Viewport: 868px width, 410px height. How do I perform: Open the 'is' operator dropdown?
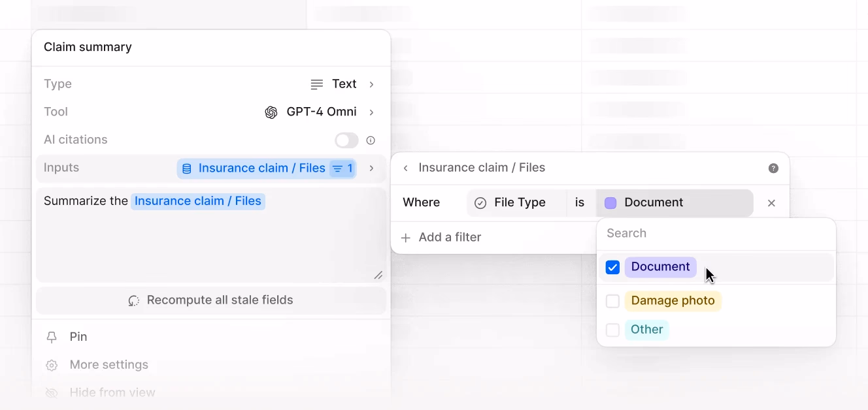[x=580, y=203]
